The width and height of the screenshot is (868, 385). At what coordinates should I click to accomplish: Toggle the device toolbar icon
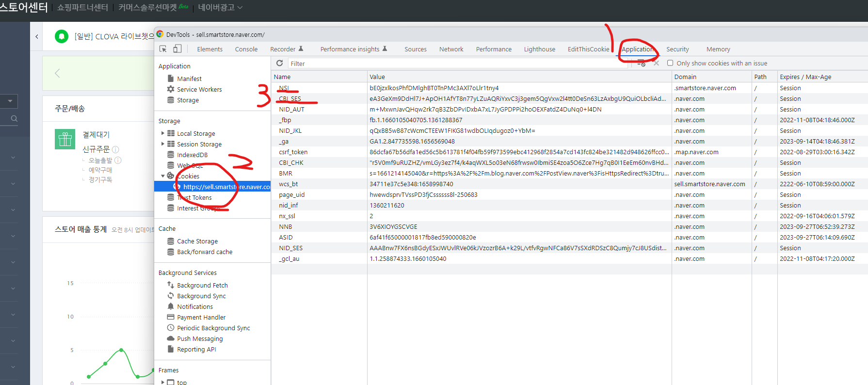[177, 49]
